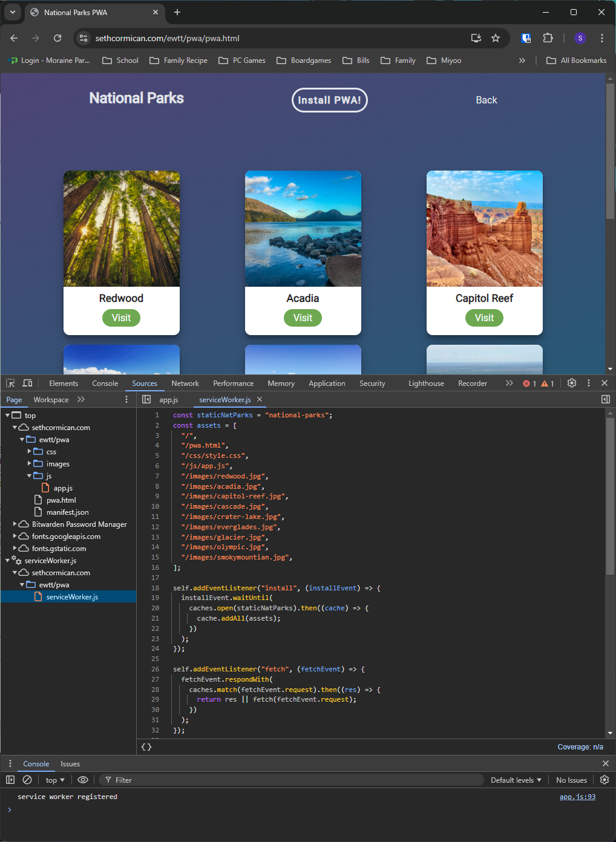Expand the Bitwarden Password Manager node
This screenshot has height=842, width=616.
click(x=15, y=524)
